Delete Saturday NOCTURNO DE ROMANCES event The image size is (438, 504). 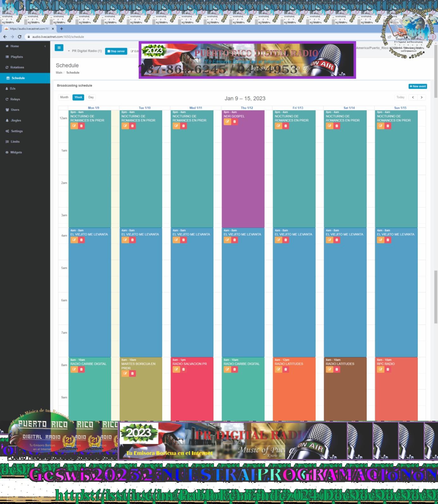(337, 126)
